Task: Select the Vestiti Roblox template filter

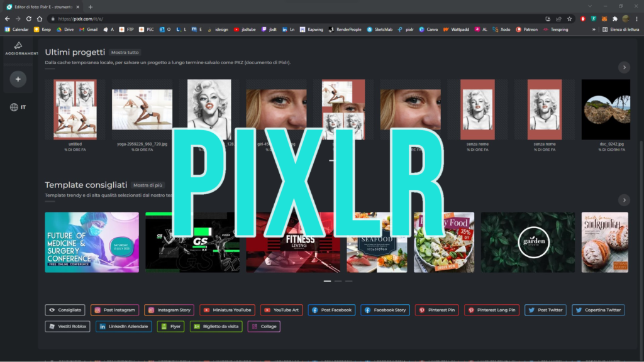Action: click(67, 326)
